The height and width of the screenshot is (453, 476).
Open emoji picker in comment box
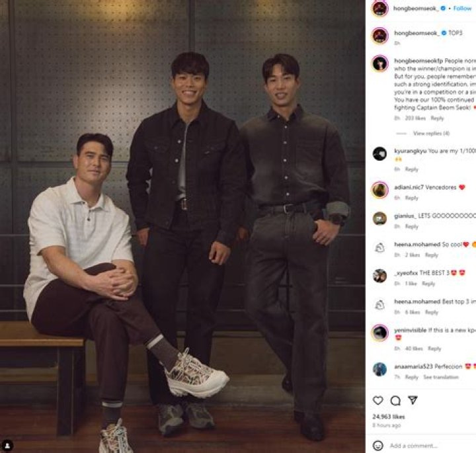click(x=377, y=446)
